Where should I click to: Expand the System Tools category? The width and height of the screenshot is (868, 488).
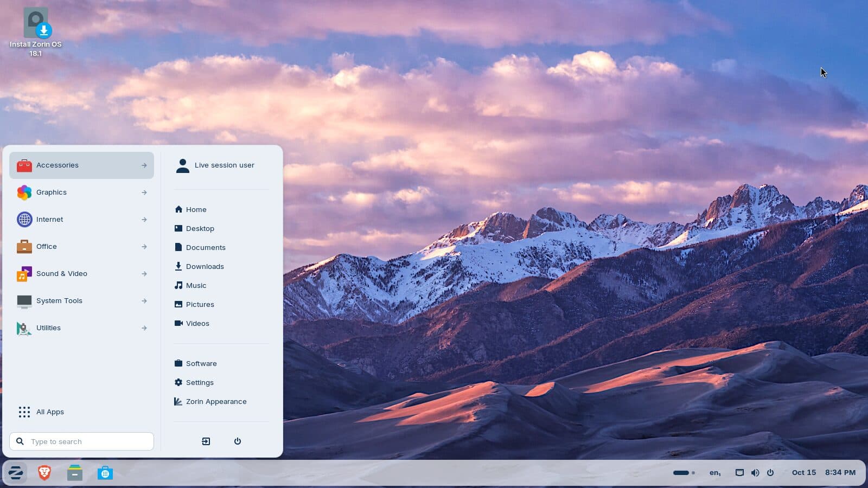(x=81, y=301)
